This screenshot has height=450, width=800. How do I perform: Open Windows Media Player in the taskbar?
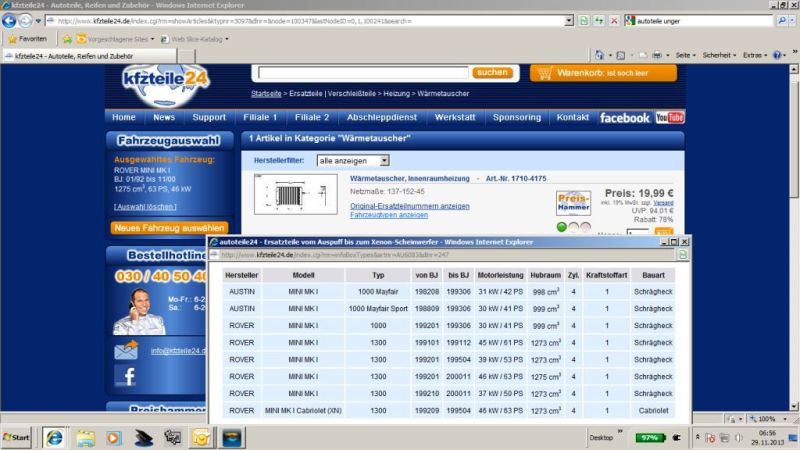coord(113,437)
